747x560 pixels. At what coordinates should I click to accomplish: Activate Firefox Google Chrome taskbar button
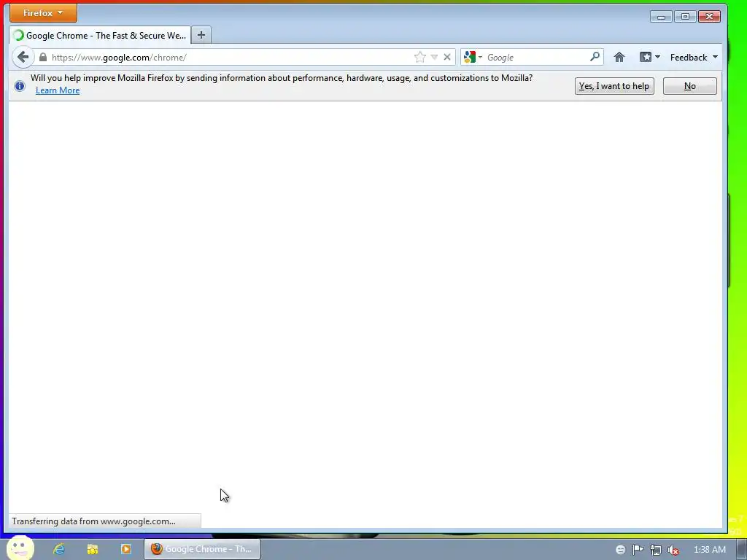pos(202,549)
